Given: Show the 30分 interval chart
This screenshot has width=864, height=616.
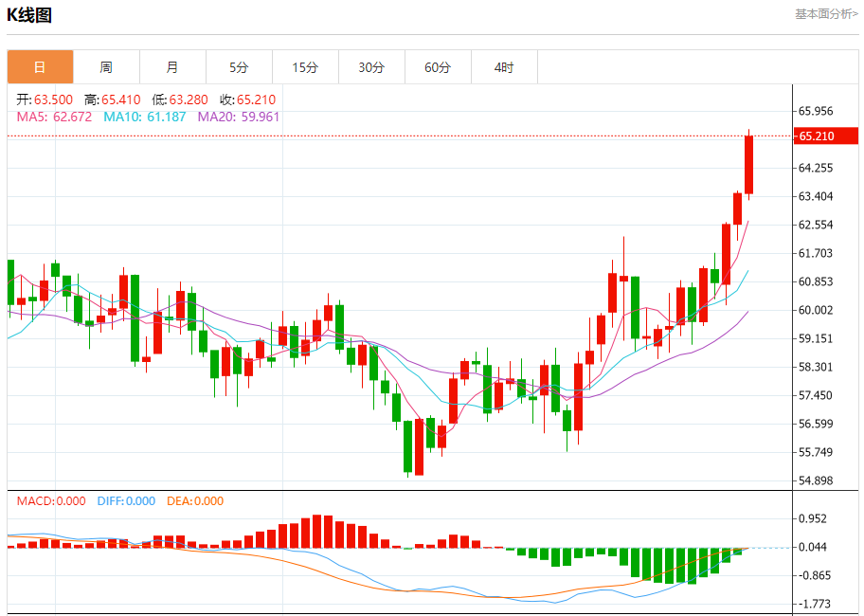Looking at the screenshot, I should 371,67.
